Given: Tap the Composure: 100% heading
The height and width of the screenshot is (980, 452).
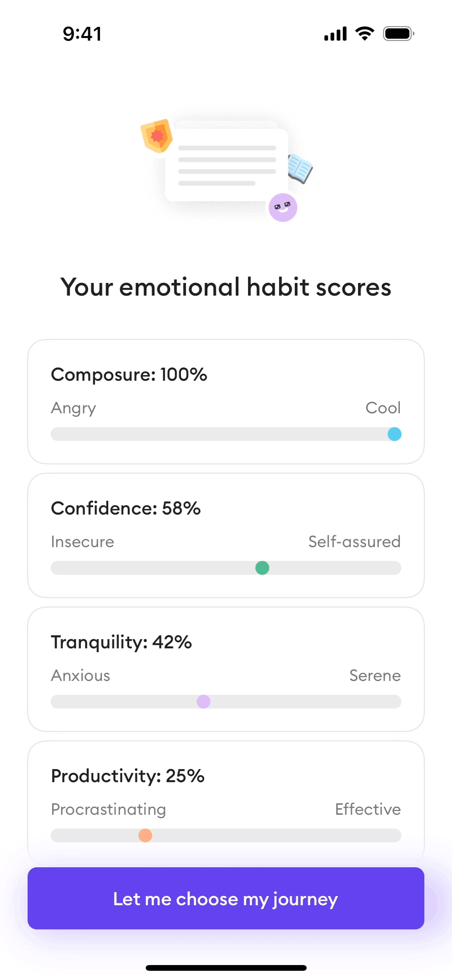Looking at the screenshot, I should (129, 375).
